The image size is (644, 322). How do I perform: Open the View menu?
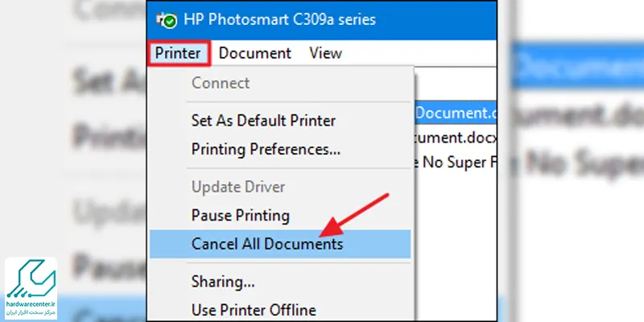325,53
